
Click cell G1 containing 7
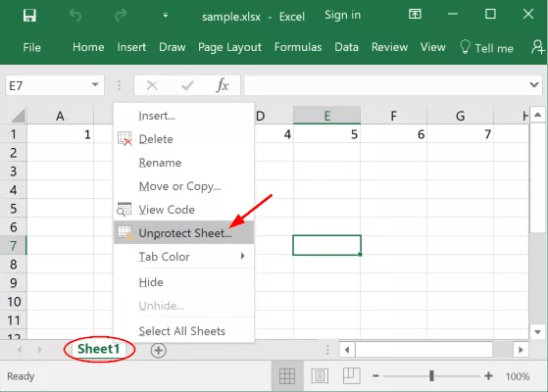pos(461,134)
